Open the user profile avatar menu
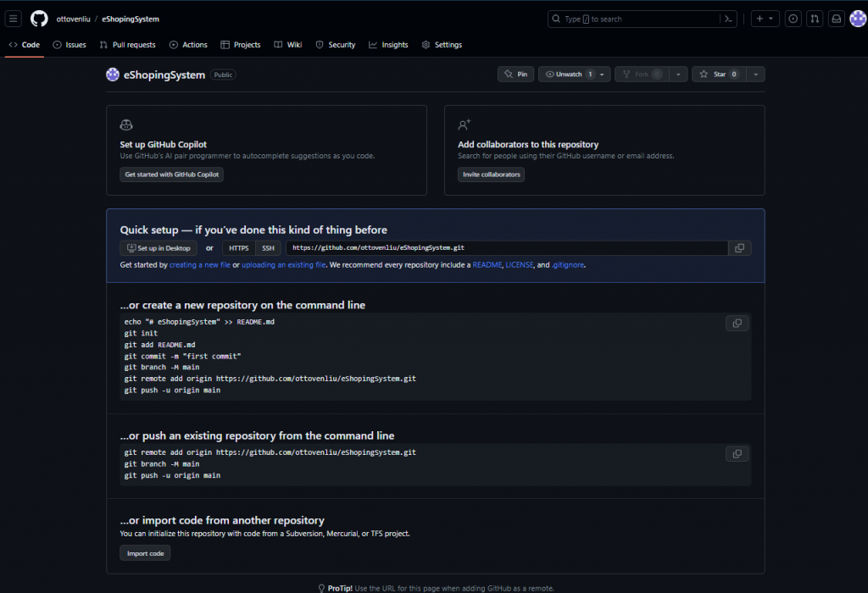The width and height of the screenshot is (868, 593). 858,19
